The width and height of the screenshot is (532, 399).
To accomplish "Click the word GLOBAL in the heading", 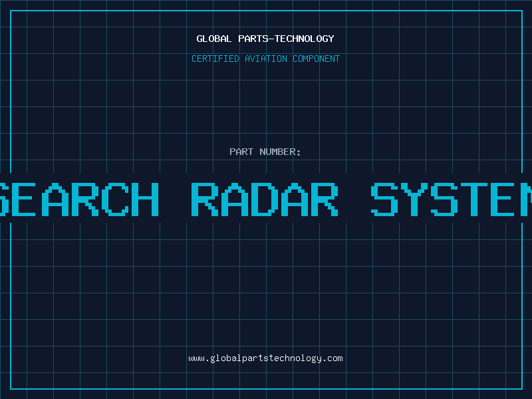I will coord(214,39).
